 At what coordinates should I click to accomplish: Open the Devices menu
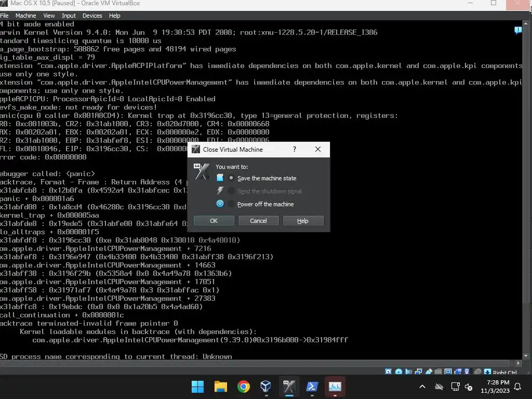tap(92, 16)
